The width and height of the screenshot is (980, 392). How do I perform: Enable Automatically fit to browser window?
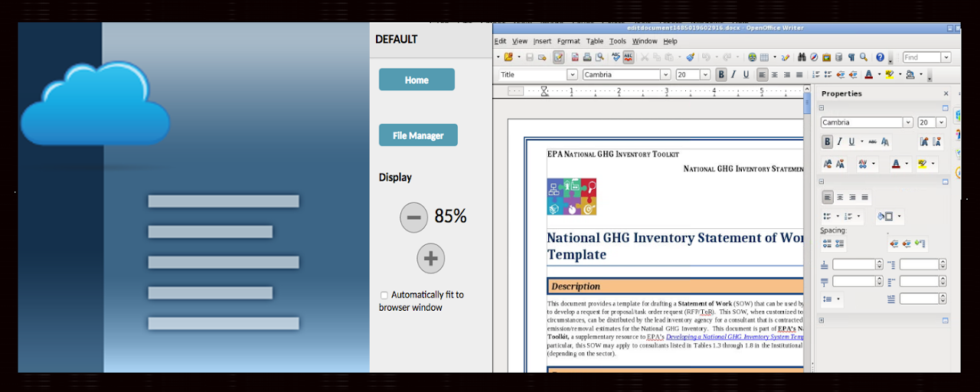(x=384, y=295)
